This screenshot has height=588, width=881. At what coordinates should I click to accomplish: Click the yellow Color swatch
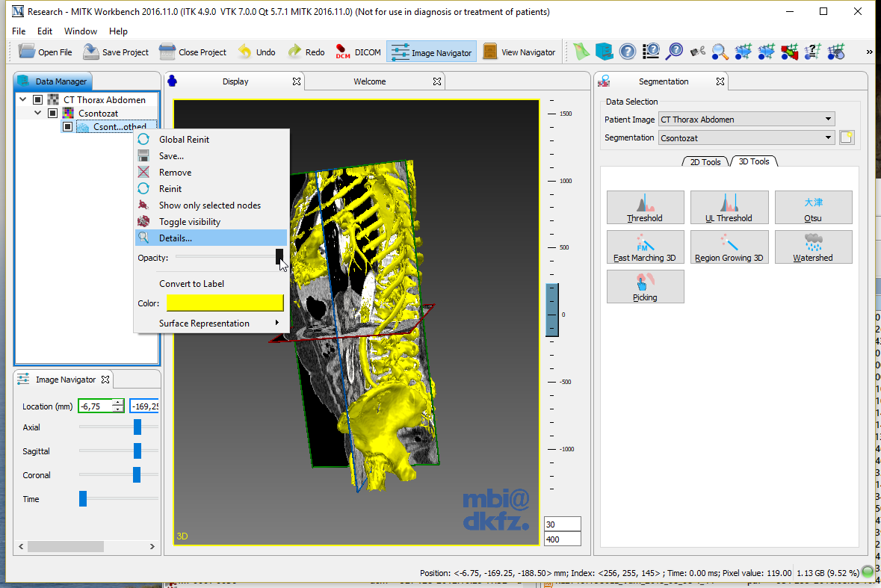pos(225,303)
